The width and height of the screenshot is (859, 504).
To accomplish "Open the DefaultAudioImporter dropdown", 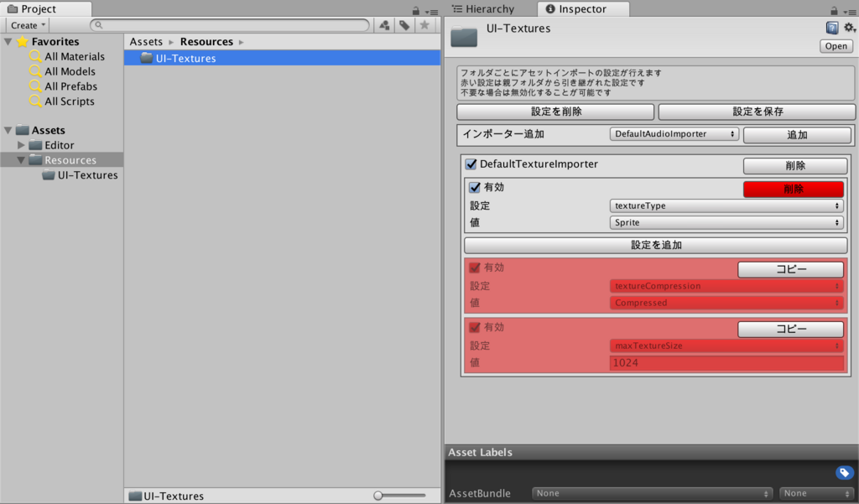I will (674, 133).
